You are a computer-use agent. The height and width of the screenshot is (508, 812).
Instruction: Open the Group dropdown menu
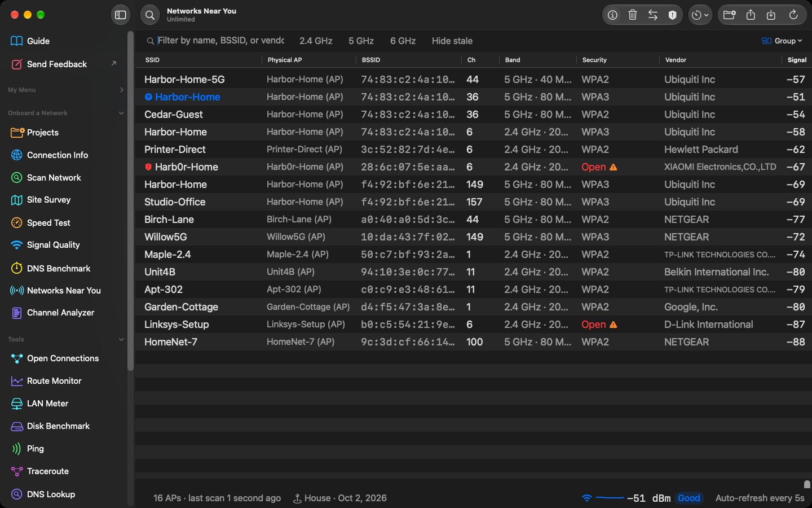[782, 41]
